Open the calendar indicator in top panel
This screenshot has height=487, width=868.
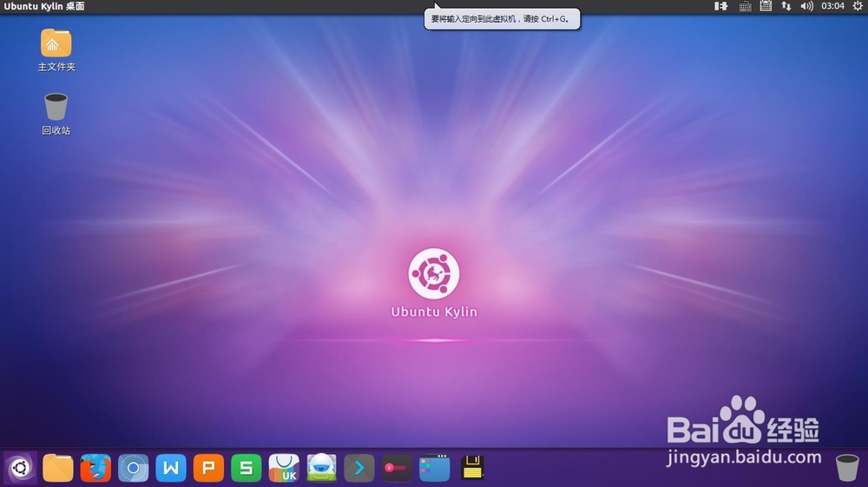pos(766,6)
